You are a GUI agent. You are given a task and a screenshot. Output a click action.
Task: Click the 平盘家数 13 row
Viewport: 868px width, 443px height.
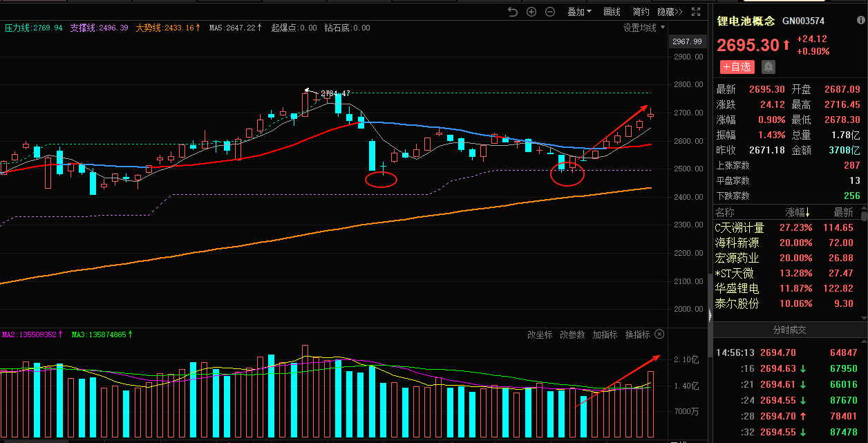pyautogui.click(x=789, y=181)
